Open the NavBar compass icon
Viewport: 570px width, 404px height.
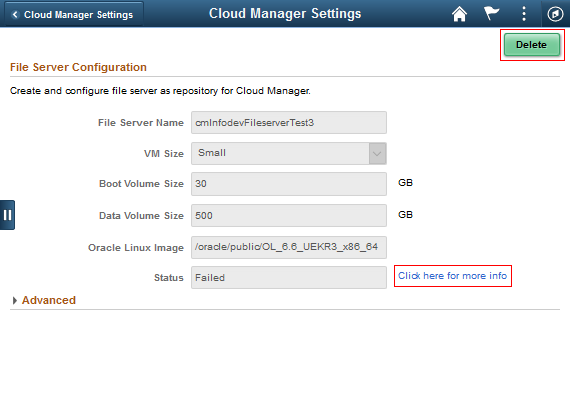pos(555,14)
